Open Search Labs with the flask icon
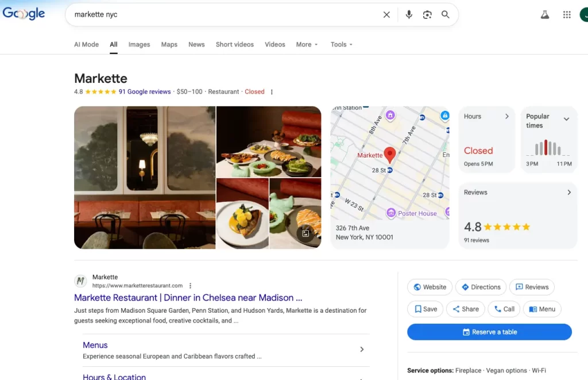 click(x=544, y=14)
